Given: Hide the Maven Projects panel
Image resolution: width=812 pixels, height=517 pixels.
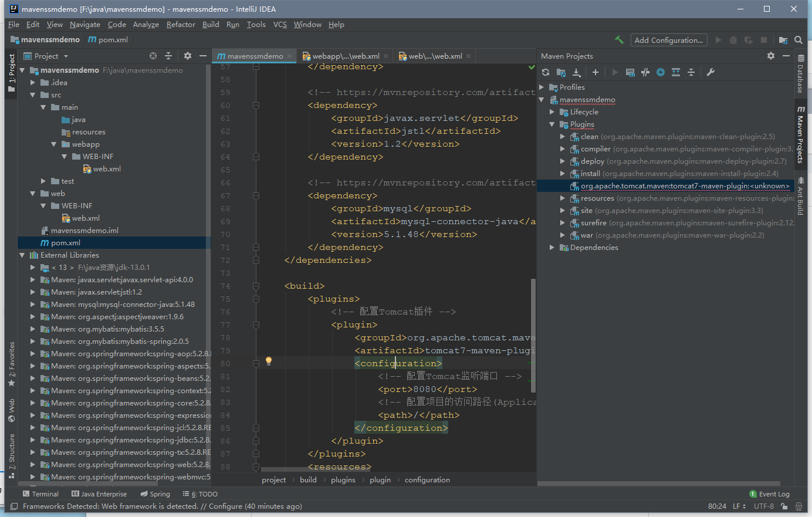Looking at the screenshot, I should pos(786,56).
